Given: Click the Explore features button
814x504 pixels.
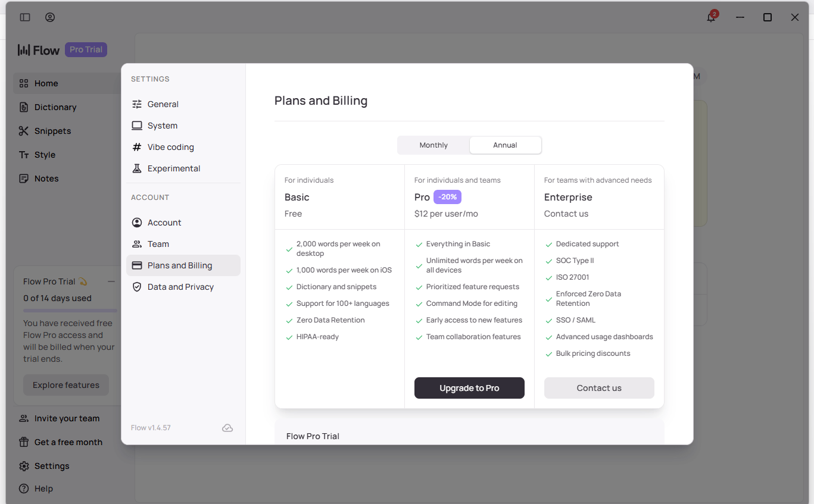Looking at the screenshot, I should pyautogui.click(x=66, y=385).
